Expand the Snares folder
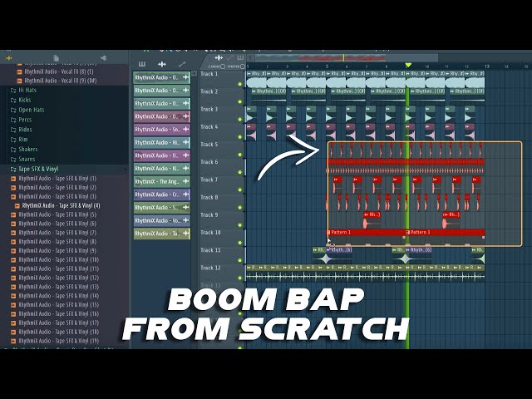The width and height of the screenshot is (532, 399). (x=22, y=159)
